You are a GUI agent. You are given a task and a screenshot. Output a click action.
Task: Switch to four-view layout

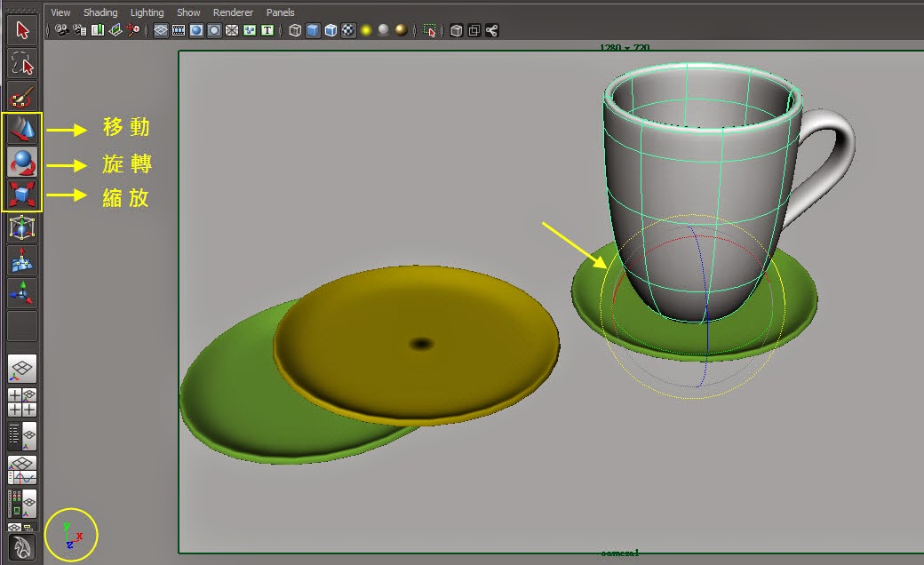coord(22,402)
